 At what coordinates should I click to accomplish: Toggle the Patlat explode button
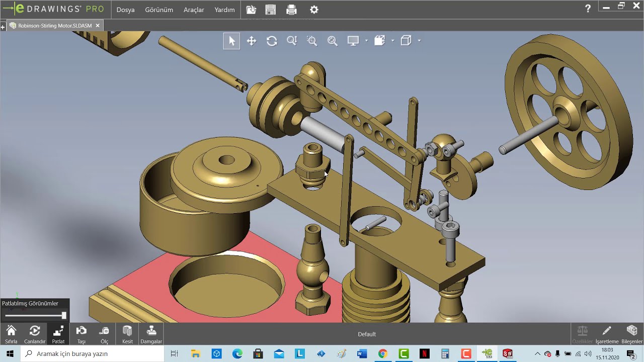click(58, 334)
